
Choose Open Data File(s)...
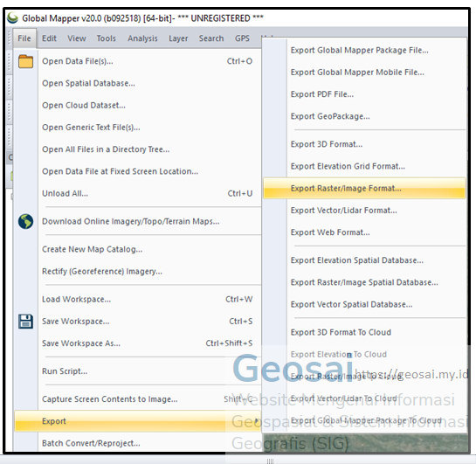tap(138, 61)
